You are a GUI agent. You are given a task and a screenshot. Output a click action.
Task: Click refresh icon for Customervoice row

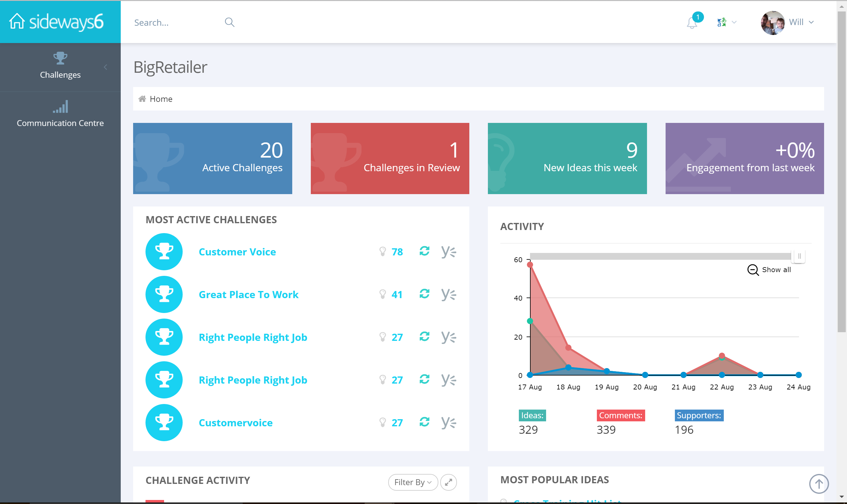pos(424,422)
